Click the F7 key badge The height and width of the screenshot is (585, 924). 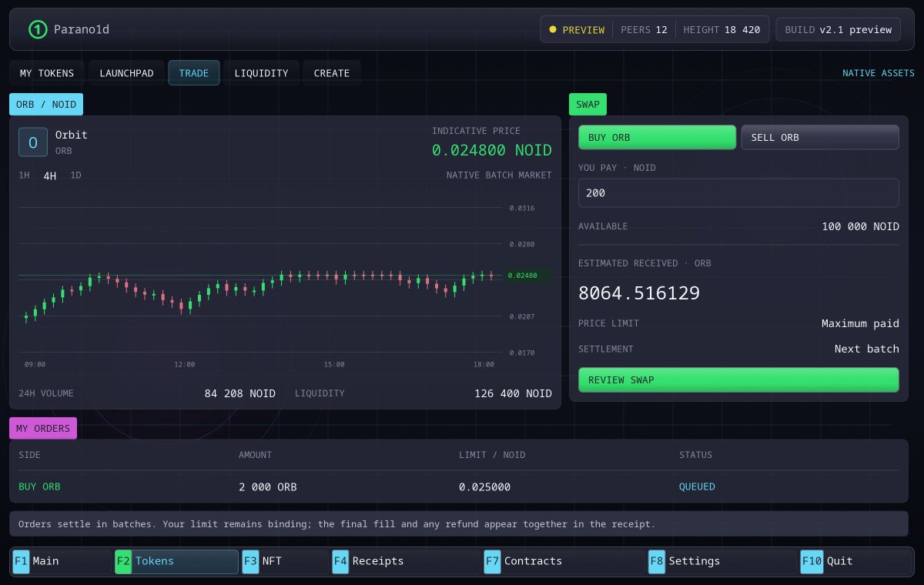[x=492, y=561]
